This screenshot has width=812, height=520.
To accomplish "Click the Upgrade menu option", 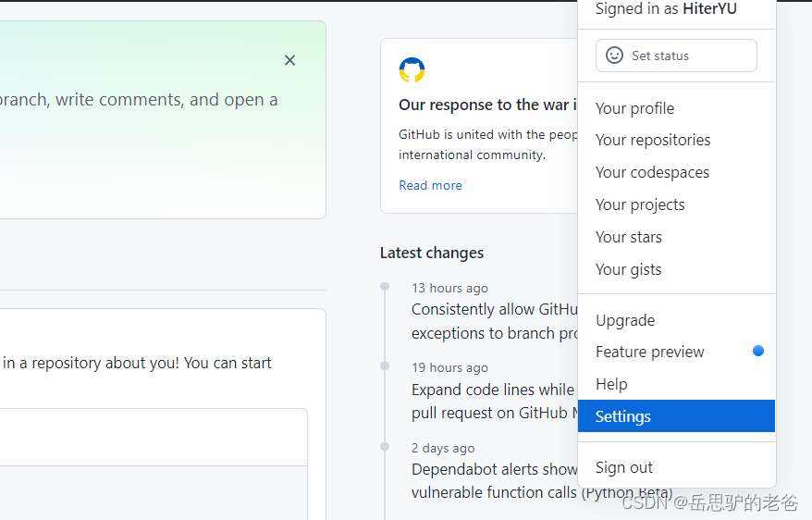I will click(676, 320).
